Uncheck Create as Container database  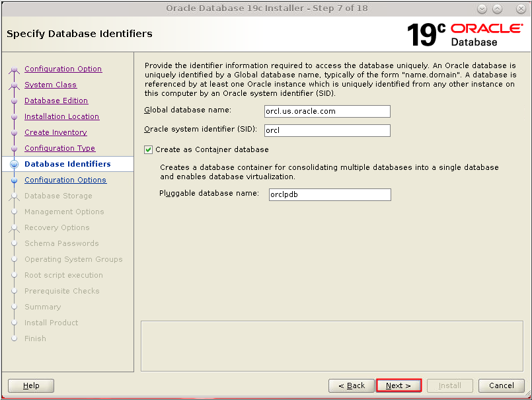[148, 149]
